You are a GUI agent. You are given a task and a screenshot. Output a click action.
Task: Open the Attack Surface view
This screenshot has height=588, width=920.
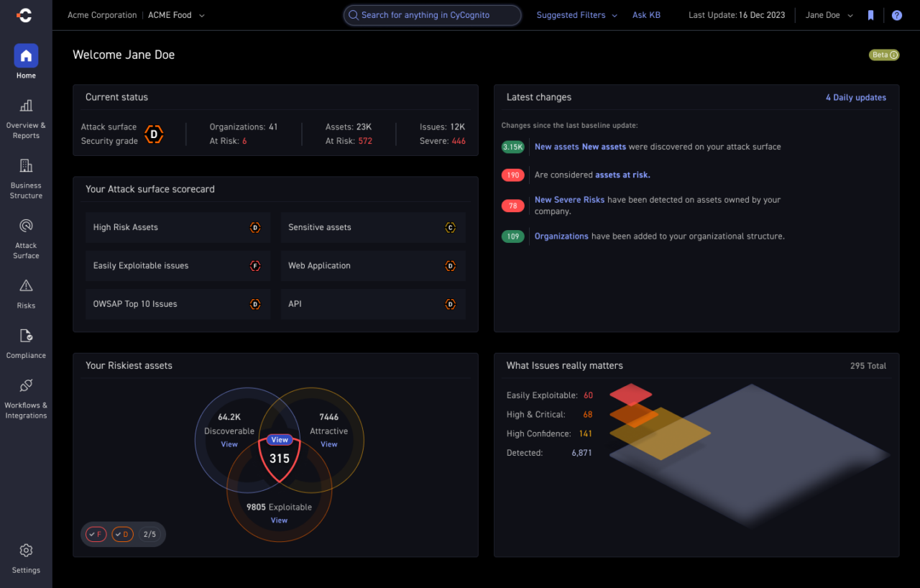[26, 239]
